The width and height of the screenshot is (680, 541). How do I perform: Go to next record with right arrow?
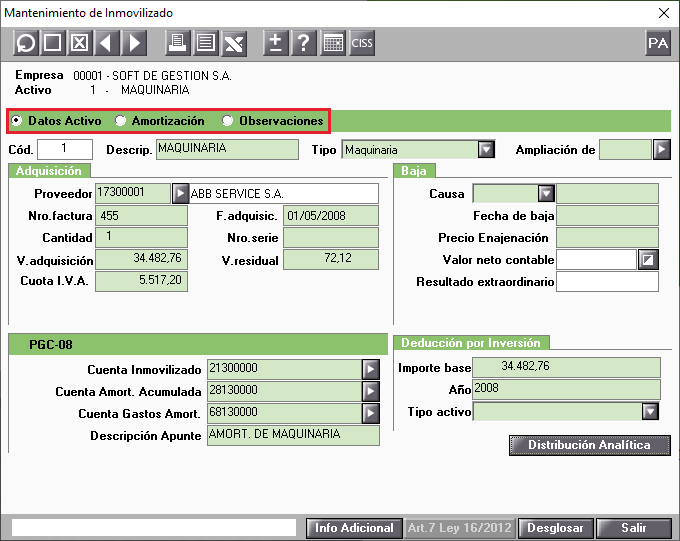(134, 43)
